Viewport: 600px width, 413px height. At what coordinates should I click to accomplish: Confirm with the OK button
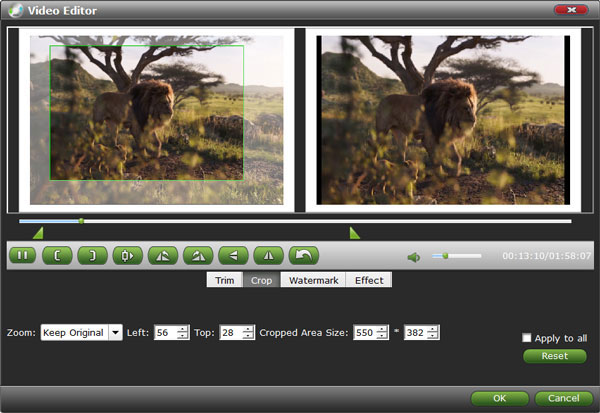499,398
